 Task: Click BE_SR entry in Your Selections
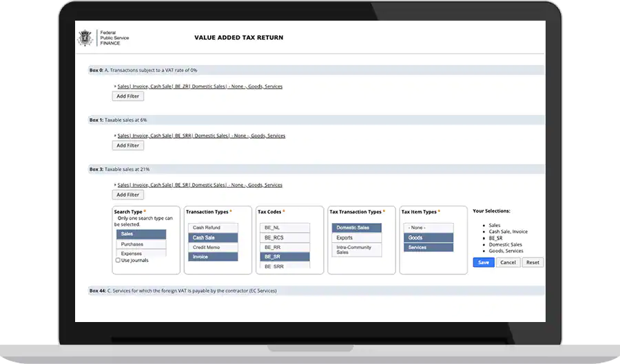tap(495, 238)
